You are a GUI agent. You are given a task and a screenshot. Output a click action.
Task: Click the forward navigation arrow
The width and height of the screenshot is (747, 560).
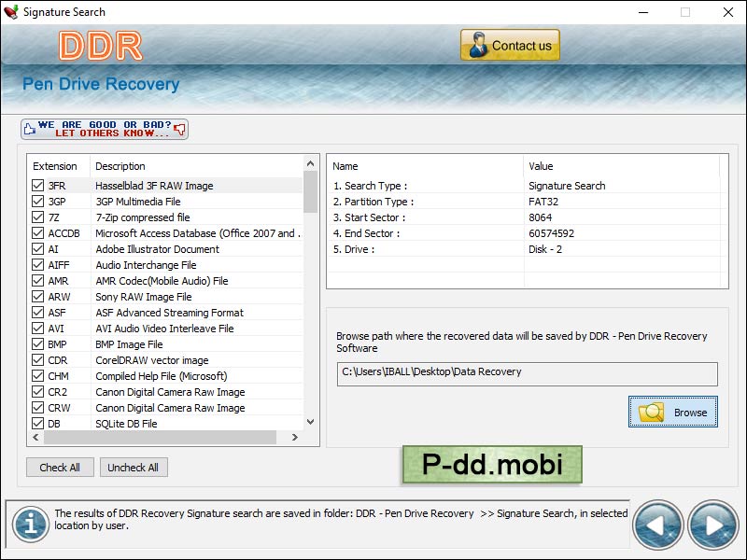(x=712, y=525)
